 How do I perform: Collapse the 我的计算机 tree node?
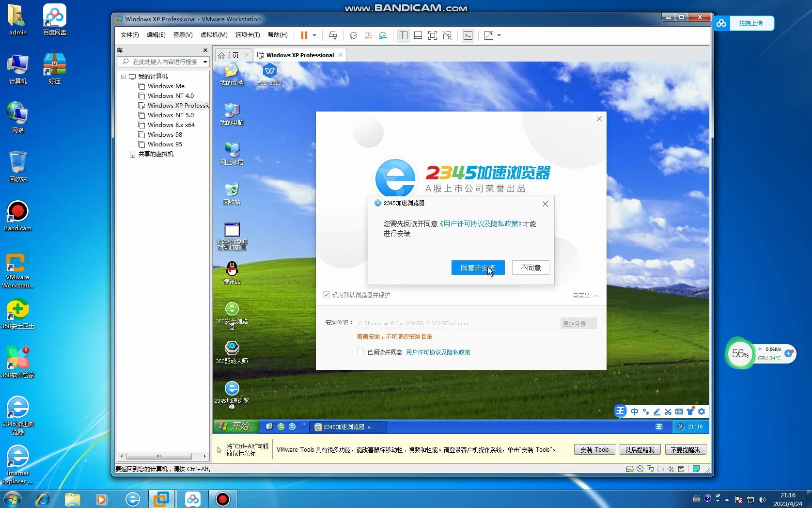(123, 77)
